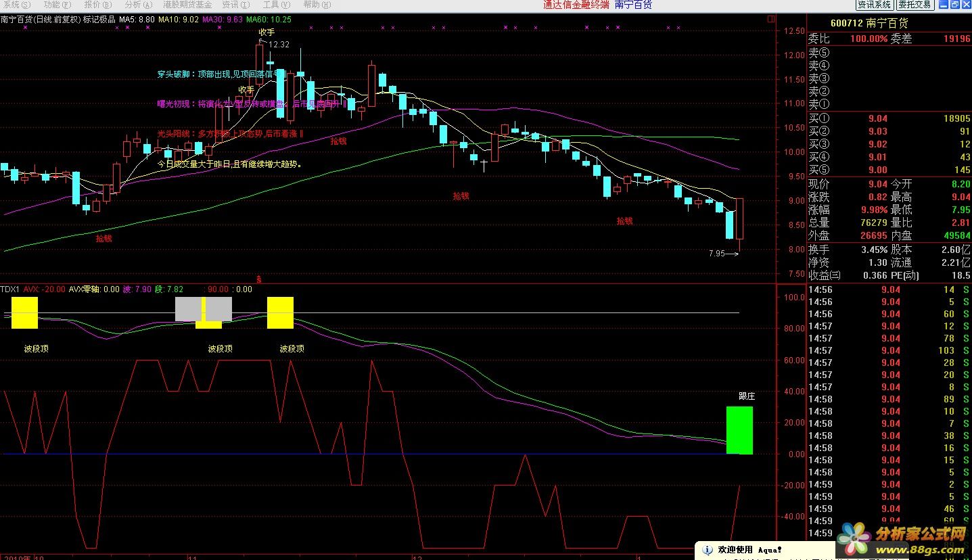Viewport: 972px width, 560px height.
Task: Click the MA60: 10.25 indicator label
Action: [269, 20]
